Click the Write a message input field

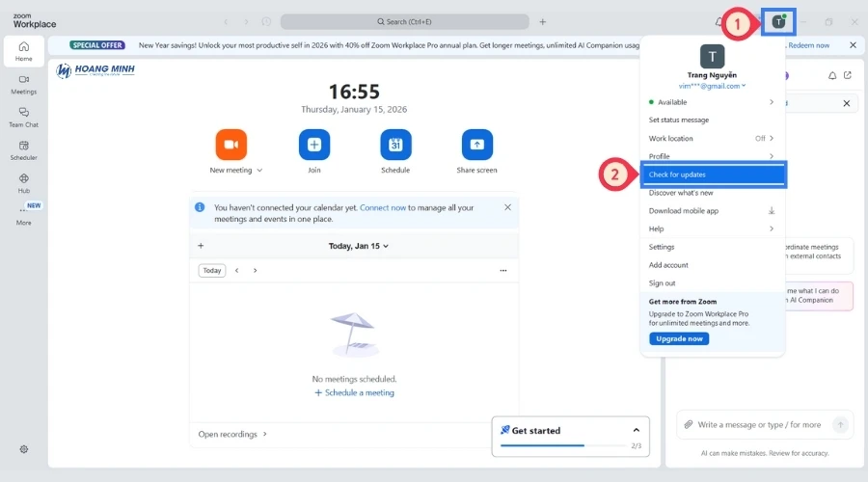tap(759, 424)
